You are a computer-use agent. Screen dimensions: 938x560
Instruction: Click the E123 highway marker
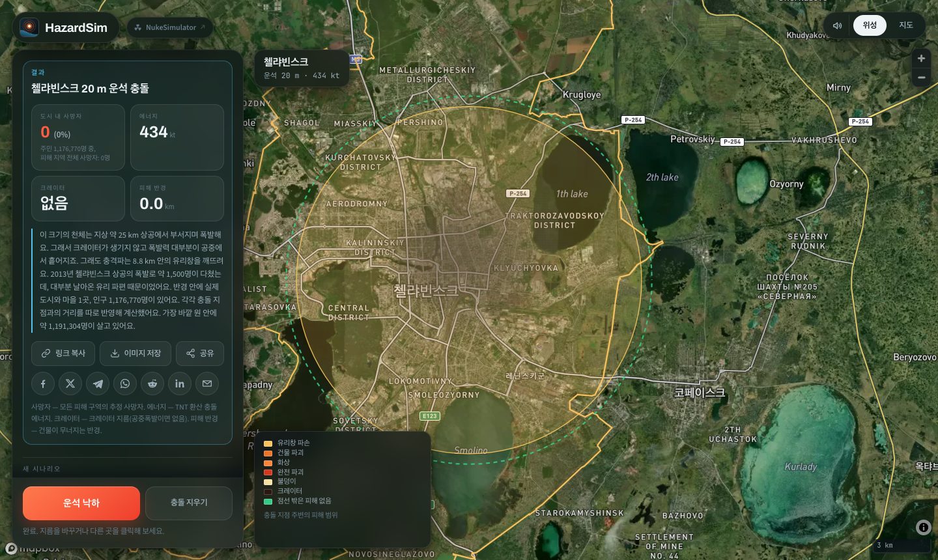(430, 415)
